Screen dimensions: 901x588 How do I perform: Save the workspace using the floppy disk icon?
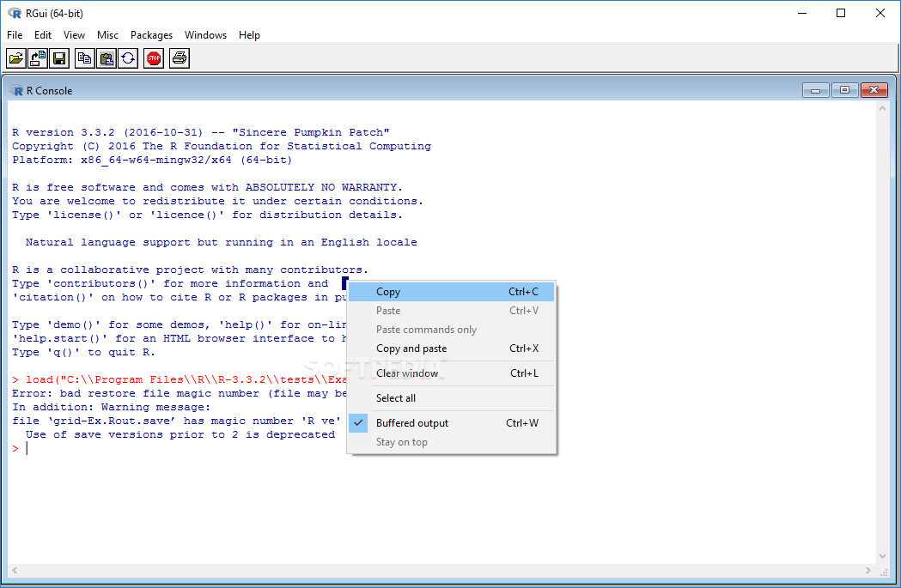(x=59, y=58)
